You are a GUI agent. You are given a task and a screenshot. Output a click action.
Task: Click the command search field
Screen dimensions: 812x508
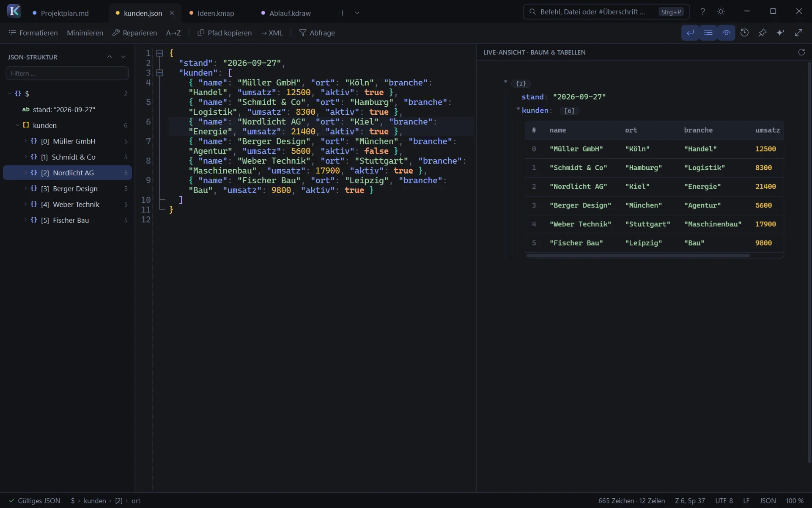pyautogui.click(x=606, y=12)
